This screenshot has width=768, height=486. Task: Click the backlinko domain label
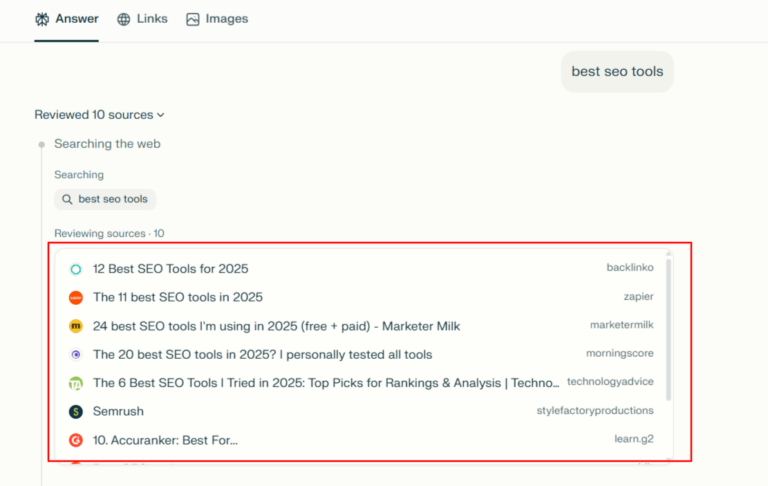point(630,267)
